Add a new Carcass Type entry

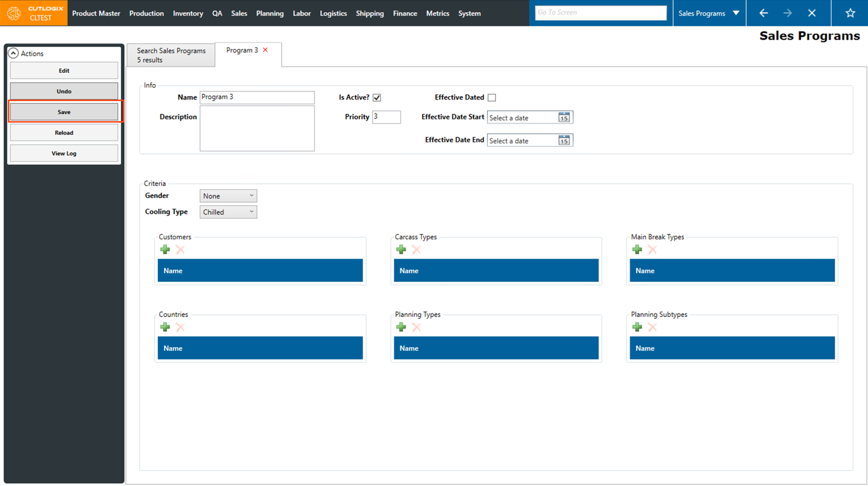(401, 250)
